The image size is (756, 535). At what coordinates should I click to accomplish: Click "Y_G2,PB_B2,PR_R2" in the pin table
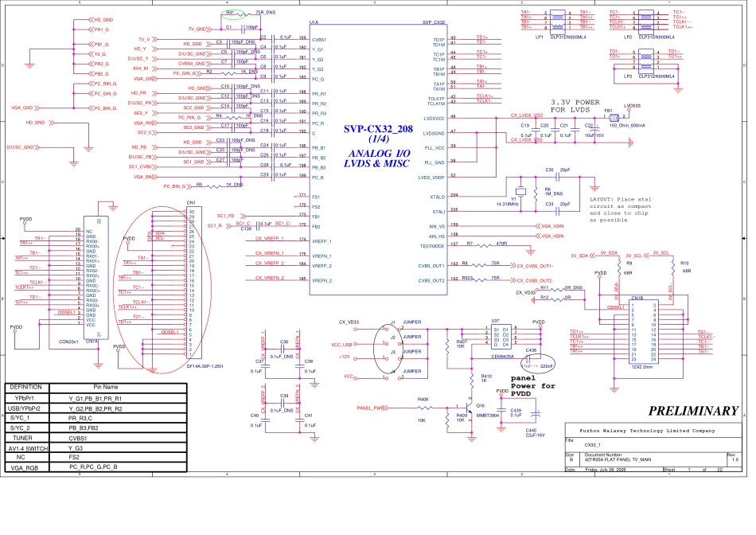[95, 408]
